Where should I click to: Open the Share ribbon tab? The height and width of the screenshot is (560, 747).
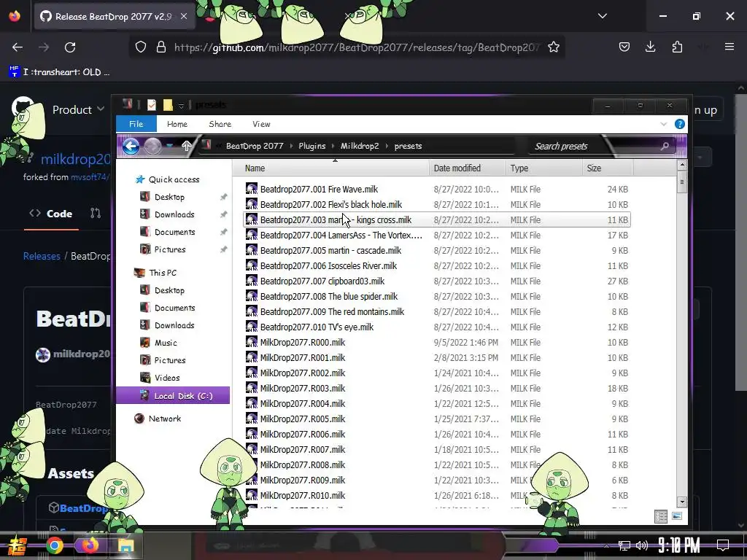tap(220, 124)
